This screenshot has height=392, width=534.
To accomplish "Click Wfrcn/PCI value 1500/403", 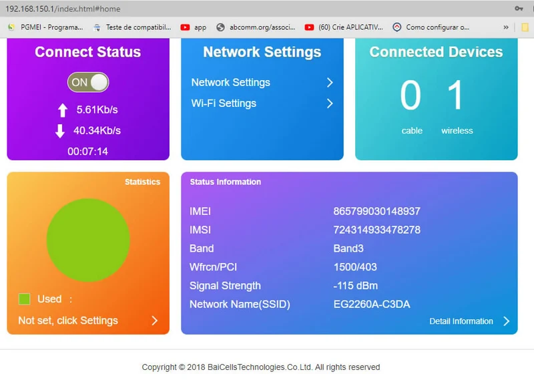I will (355, 267).
